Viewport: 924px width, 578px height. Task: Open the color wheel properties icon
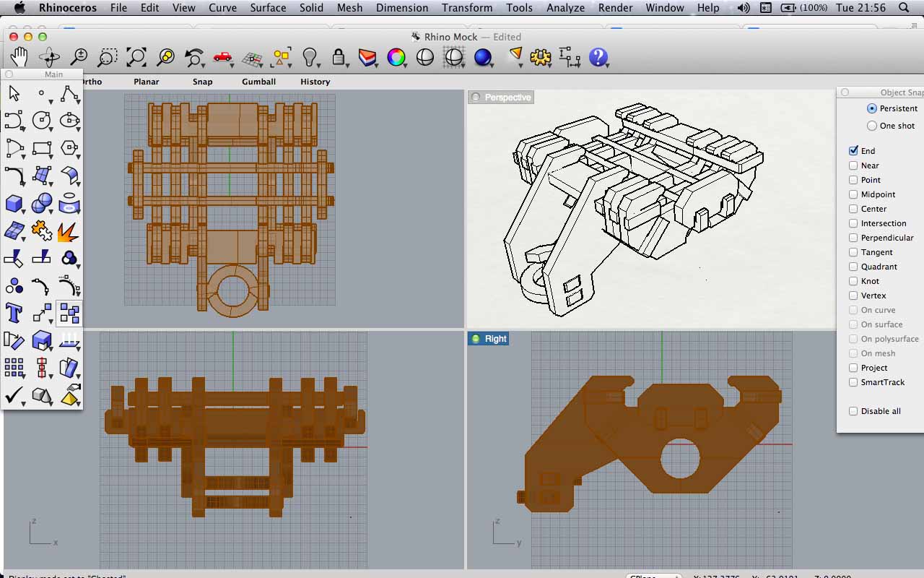[396, 57]
